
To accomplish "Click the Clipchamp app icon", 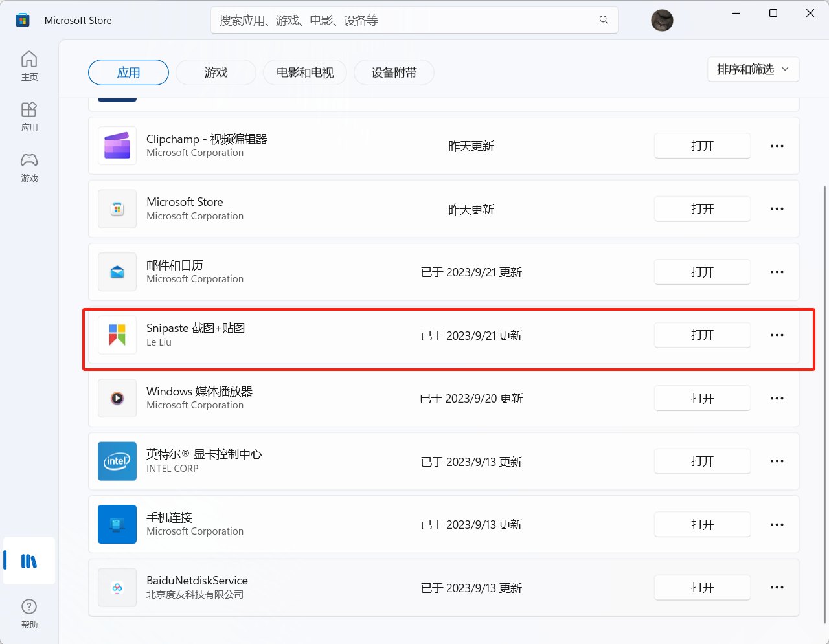I will point(117,146).
